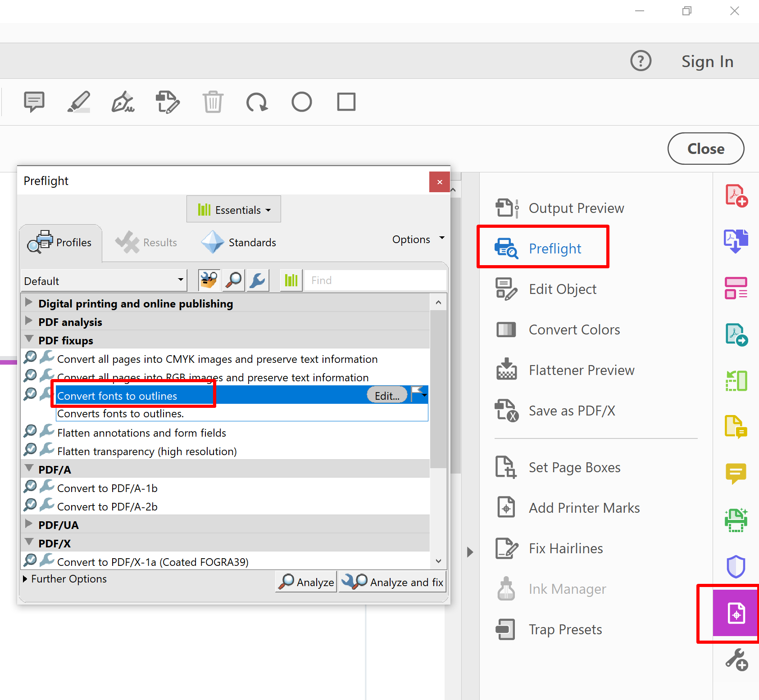Click the Select Profiles toolbox icon
The height and width of the screenshot is (700, 759).
tap(209, 280)
